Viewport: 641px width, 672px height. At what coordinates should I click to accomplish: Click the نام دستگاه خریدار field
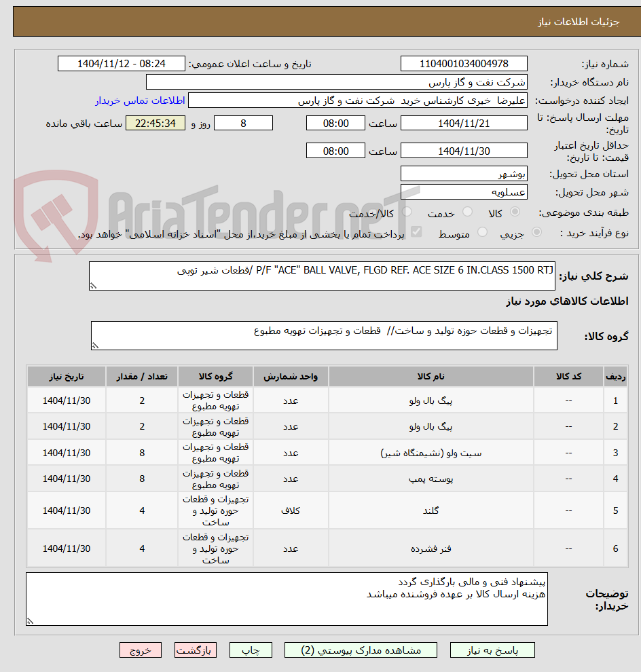coord(337,82)
